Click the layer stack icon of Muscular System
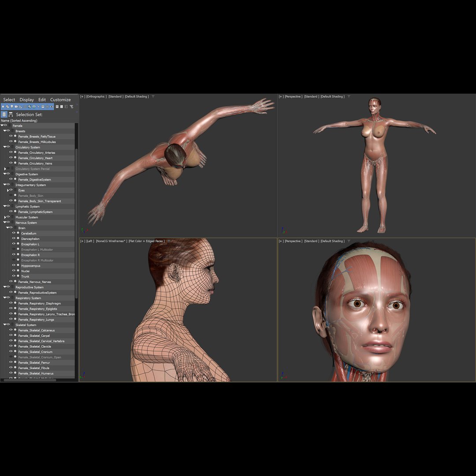 [x=12, y=217]
